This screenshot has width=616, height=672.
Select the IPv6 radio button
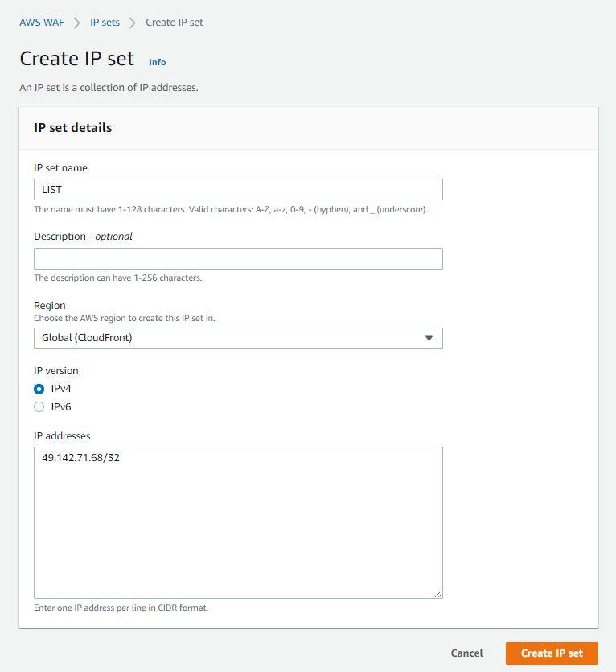[39, 406]
